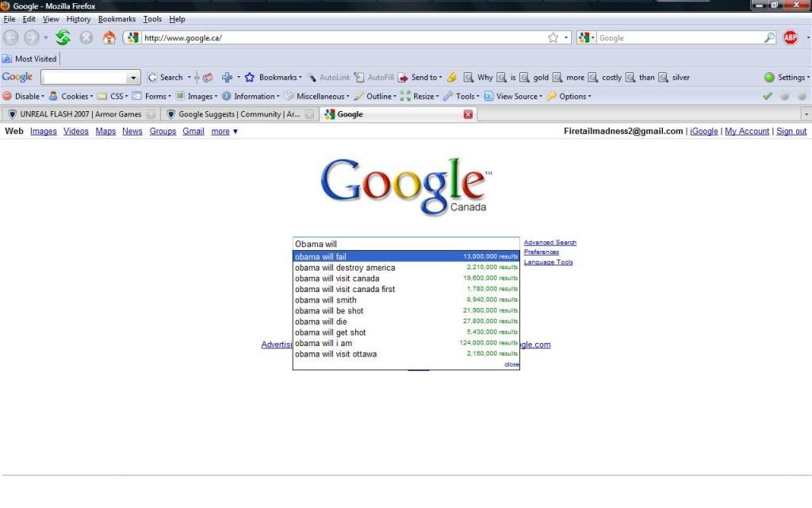Image resolution: width=812 pixels, height=508 pixels.
Task: Click the Most Visited bookmarks button
Action: pos(29,59)
